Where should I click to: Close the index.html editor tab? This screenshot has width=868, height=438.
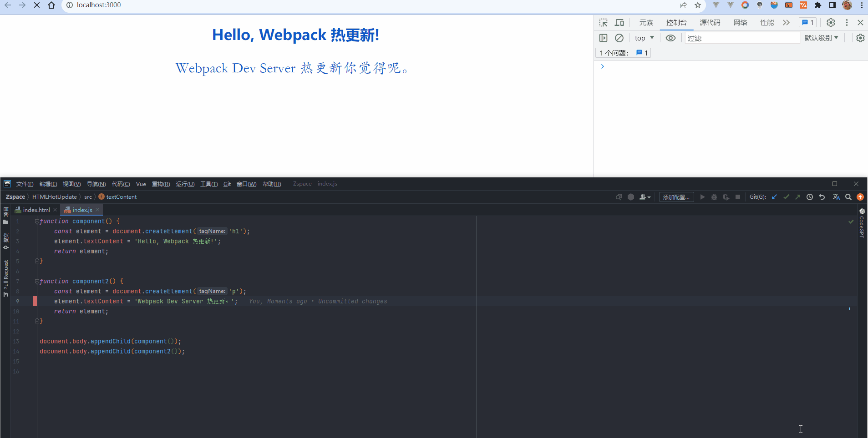pyautogui.click(x=55, y=210)
